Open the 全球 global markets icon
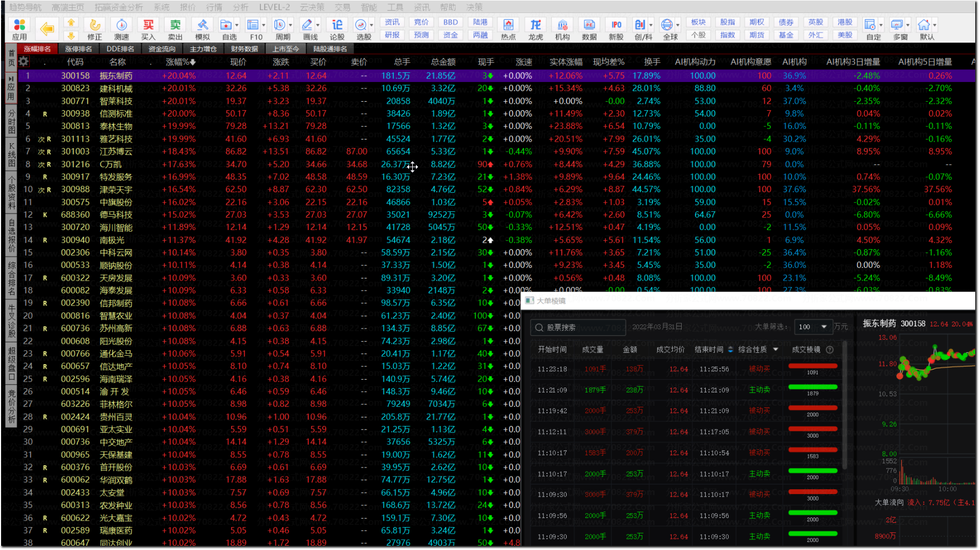 click(668, 29)
